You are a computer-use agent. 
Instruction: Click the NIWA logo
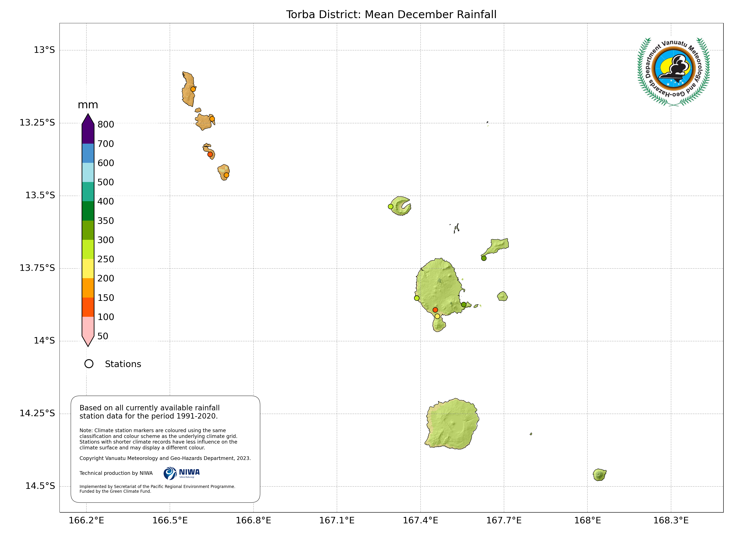182,473
